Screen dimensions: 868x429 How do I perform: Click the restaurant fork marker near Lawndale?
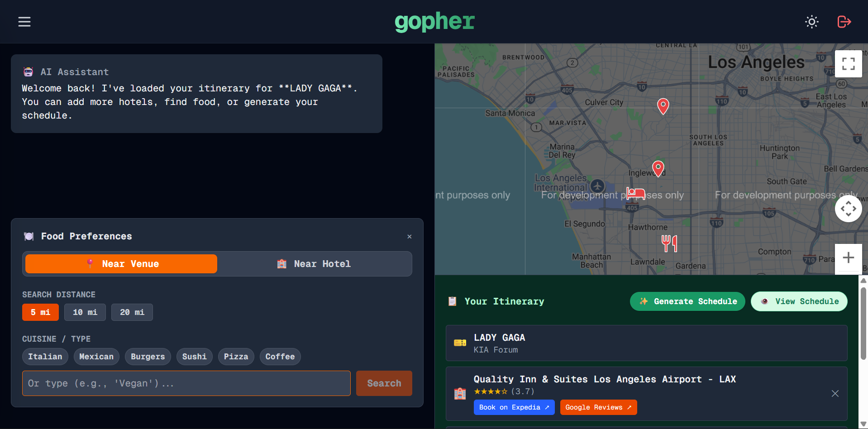pyautogui.click(x=669, y=243)
